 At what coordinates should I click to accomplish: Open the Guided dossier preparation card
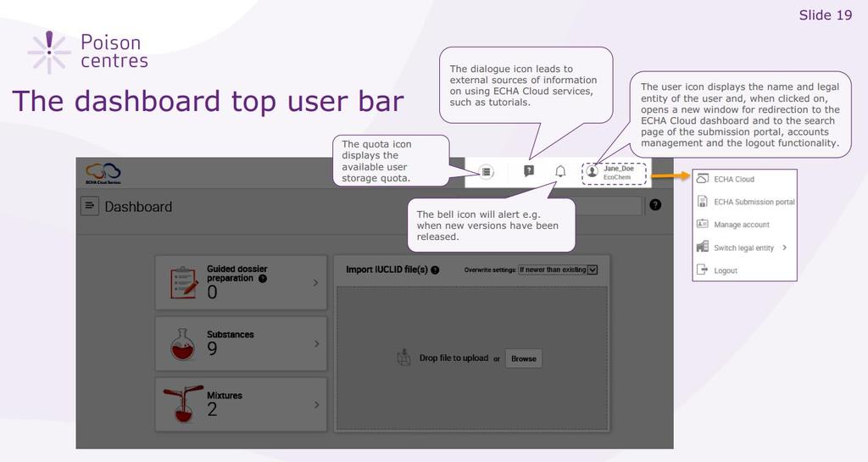pyautogui.click(x=241, y=283)
